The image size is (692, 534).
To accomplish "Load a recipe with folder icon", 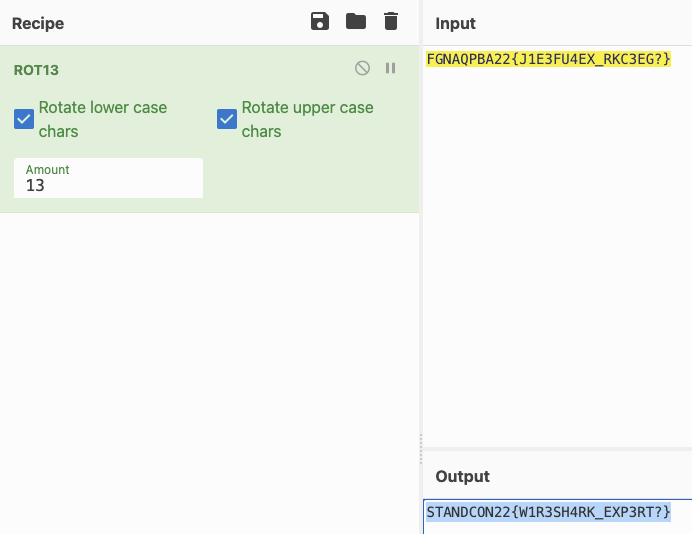I will coord(356,21).
